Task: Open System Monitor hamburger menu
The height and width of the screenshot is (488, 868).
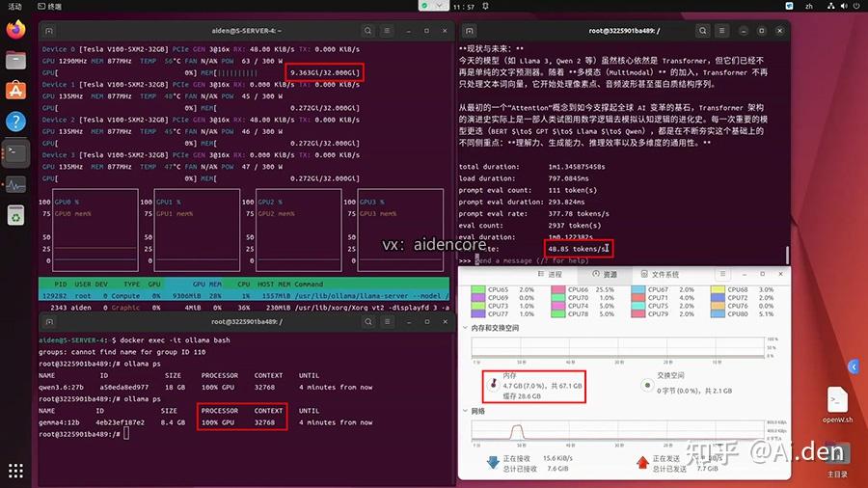Action: pos(722,274)
